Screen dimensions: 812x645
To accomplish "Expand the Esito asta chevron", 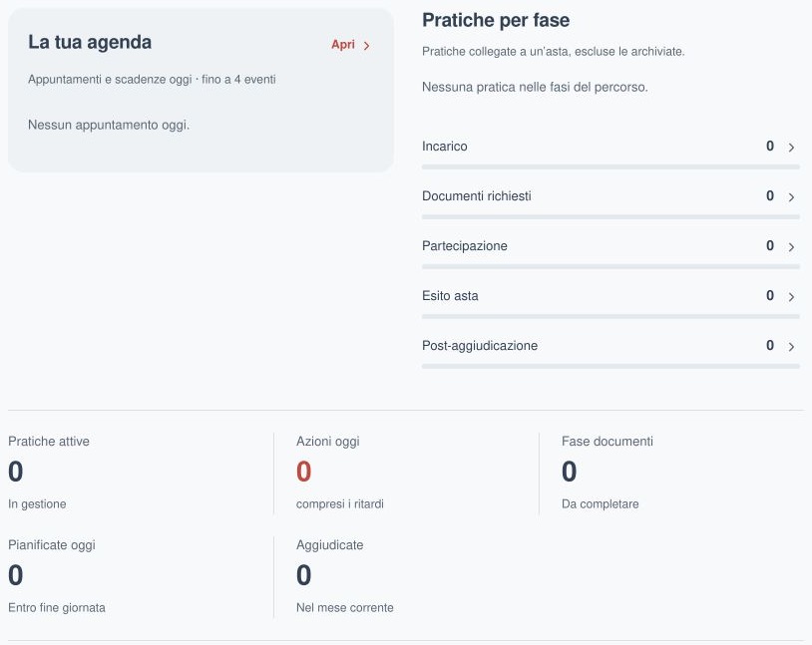I will 791,296.
